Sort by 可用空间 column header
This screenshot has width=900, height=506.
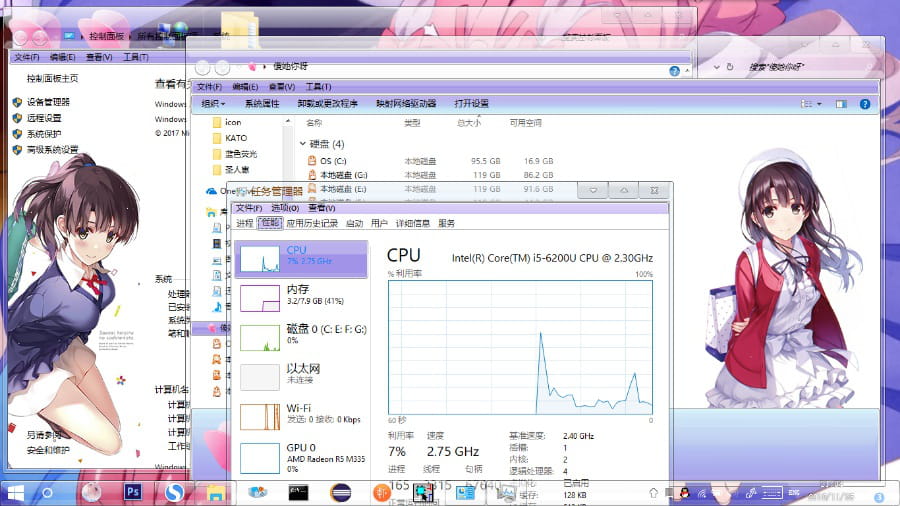click(526, 123)
